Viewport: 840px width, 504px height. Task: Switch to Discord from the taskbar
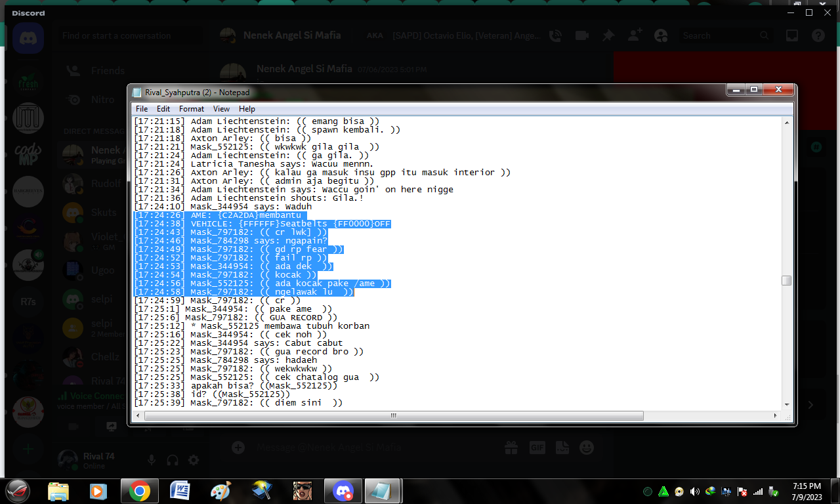pos(343,491)
